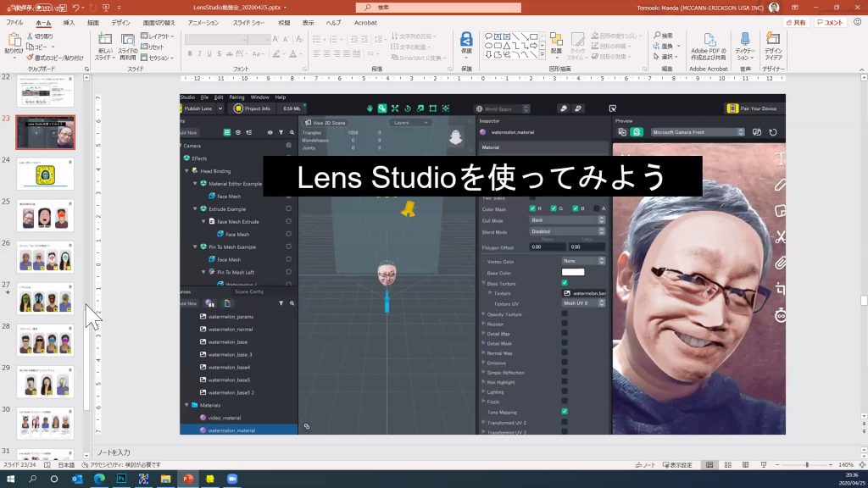Switch to the Slide Show (スライド ショー) tab
This screenshot has width=868, height=488.
coord(248,23)
